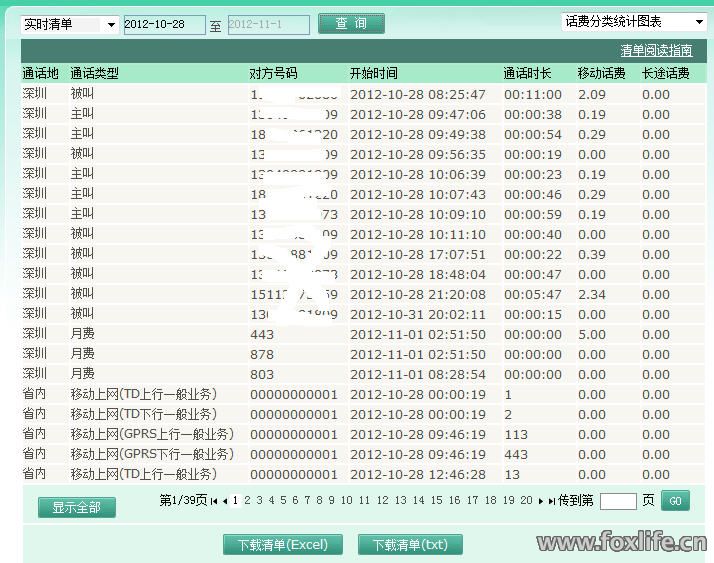
Task: Select page 15 in pagination
Action: click(x=436, y=500)
